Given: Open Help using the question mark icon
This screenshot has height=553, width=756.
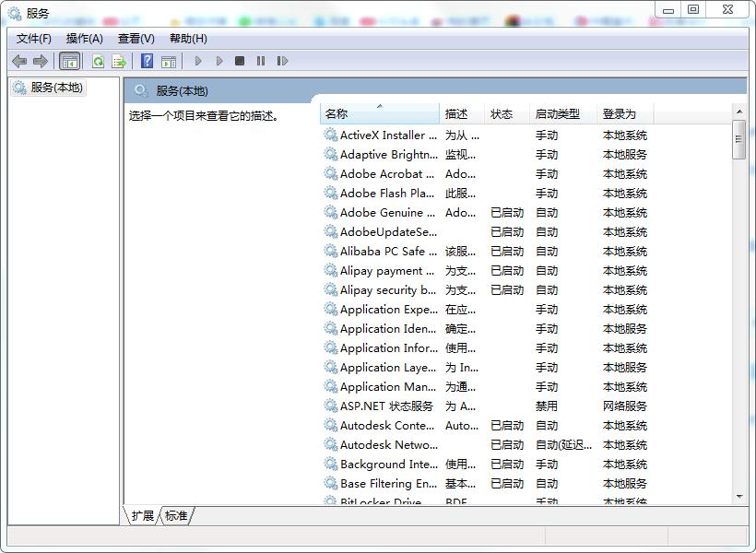Looking at the screenshot, I should (147, 61).
